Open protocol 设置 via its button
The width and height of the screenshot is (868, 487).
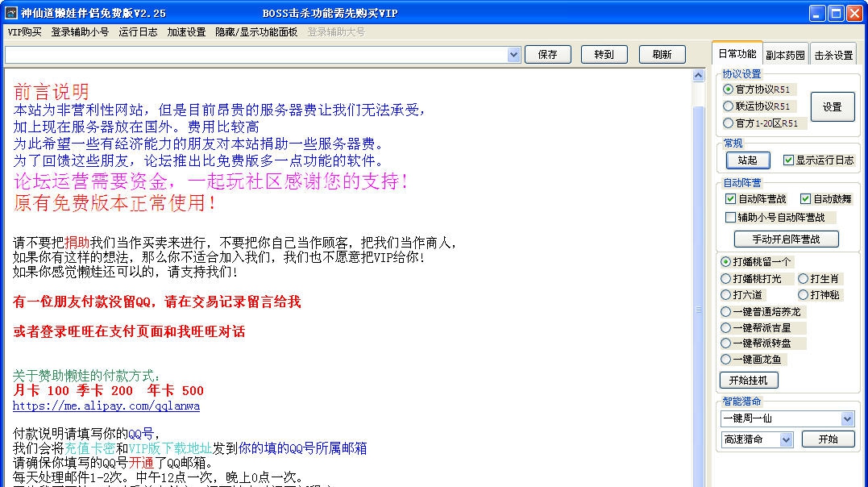click(832, 106)
